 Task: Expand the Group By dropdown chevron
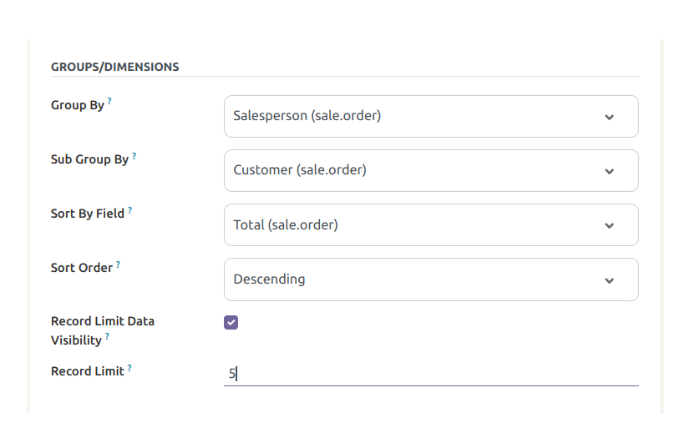point(609,117)
